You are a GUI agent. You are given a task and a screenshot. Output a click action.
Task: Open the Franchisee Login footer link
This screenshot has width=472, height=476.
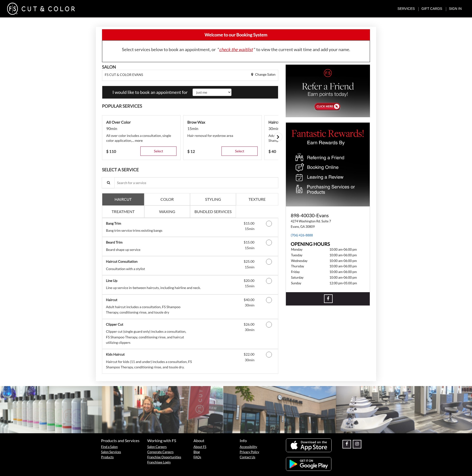(x=159, y=462)
